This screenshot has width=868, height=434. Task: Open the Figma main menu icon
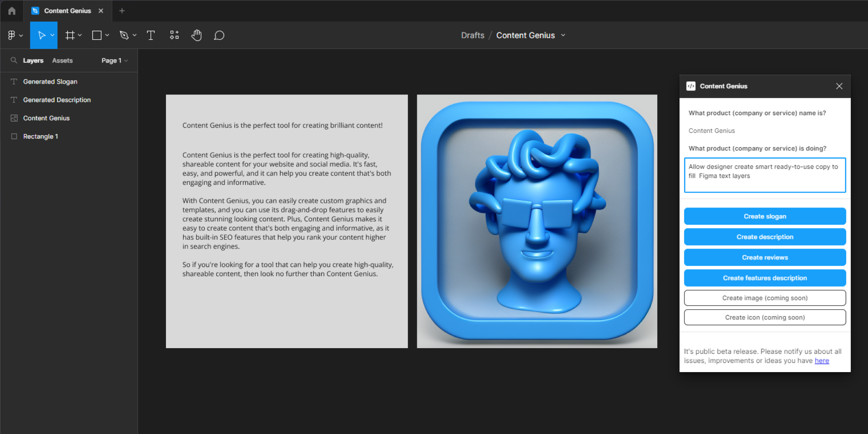pyautogui.click(x=12, y=35)
